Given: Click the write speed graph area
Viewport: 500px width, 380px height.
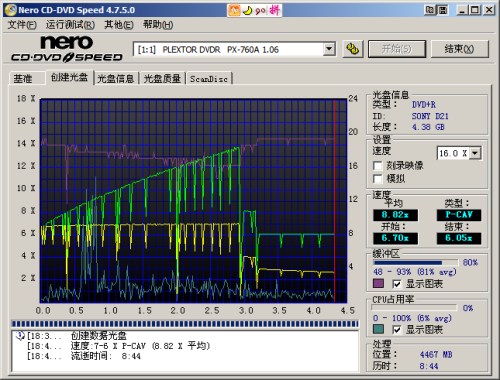Looking at the screenshot, I should tap(193, 201).
